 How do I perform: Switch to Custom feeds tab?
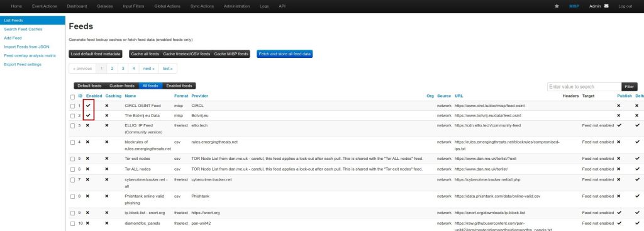[x=121, y=86]
